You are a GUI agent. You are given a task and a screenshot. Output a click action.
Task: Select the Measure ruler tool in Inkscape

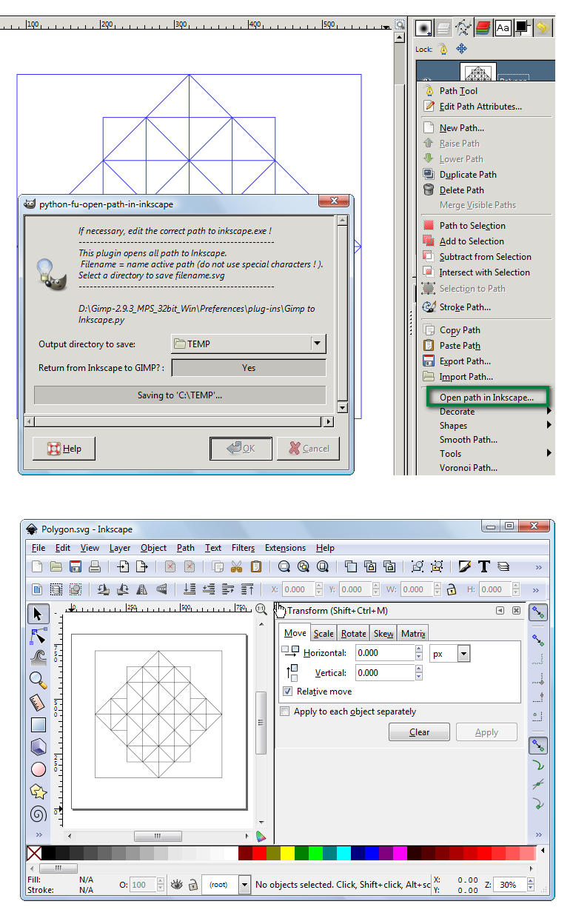tap(38, 702)
